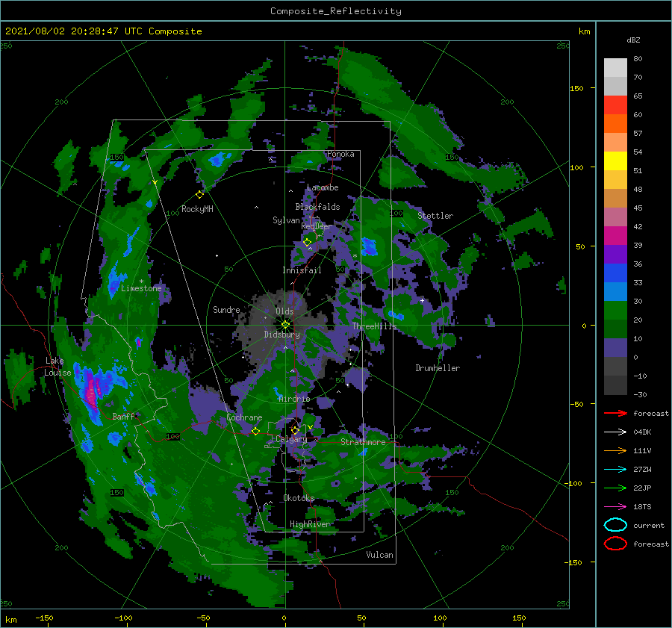
Task: Click the 51 dBZ yellow color swatch
Action: pos(615,161)
